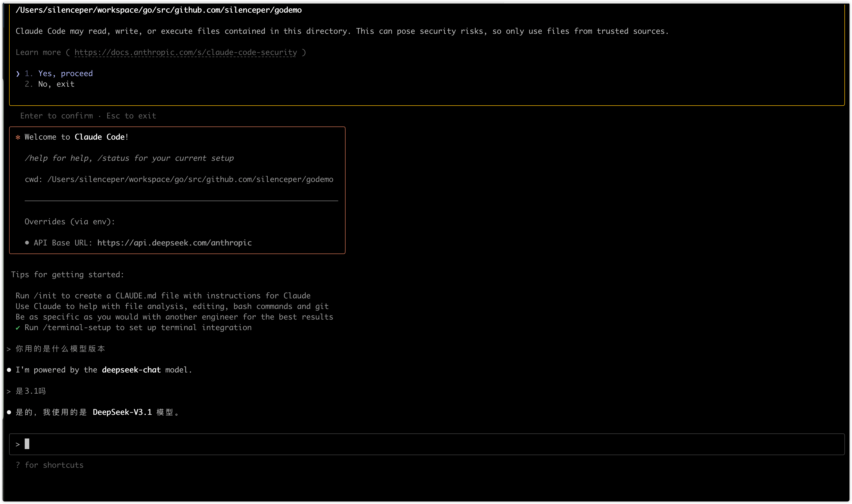Image resolution: width=852 pixels, height=504 pixels.
Task: Click the cwd path in welcome box
Action: point(190,179)
